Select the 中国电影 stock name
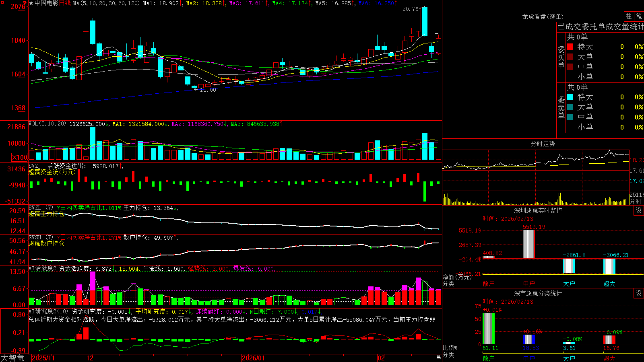Viewport: 644px width, 362px height. click(46, 3)
